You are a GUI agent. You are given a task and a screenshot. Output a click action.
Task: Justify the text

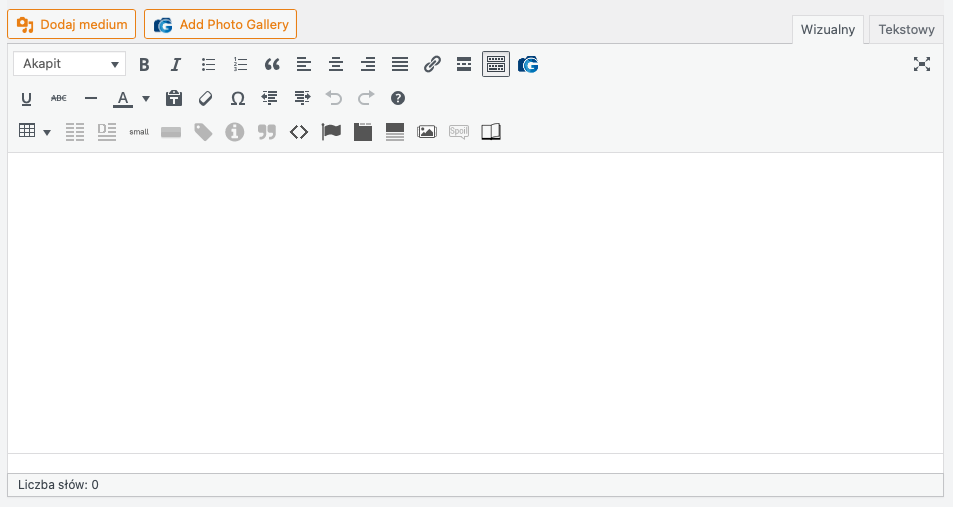400,64
